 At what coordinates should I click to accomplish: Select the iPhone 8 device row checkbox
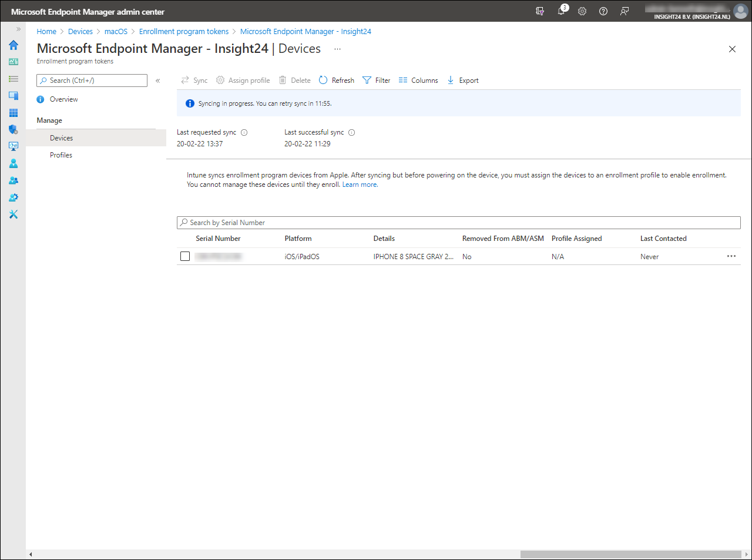click(185, 256)
